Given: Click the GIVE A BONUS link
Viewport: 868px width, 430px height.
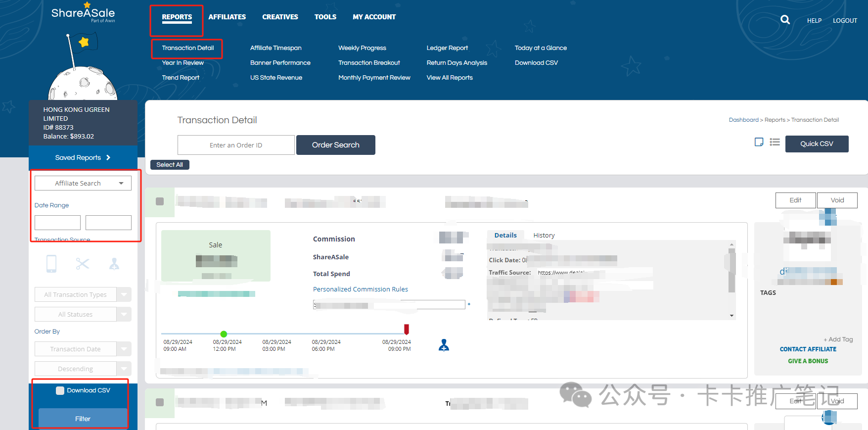Looking at the screenshot, I should [x=808, y=361].
